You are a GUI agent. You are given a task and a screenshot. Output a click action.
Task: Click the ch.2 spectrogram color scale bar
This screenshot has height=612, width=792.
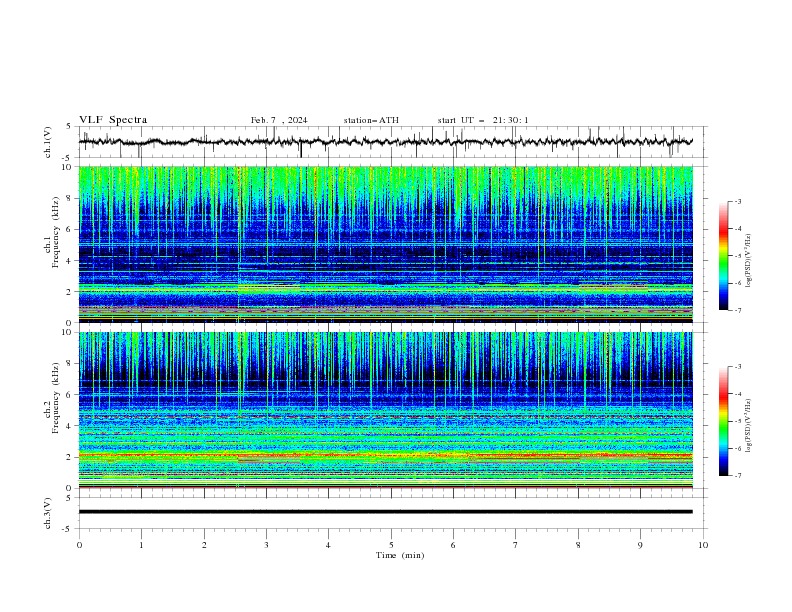(x=723, y=421)
